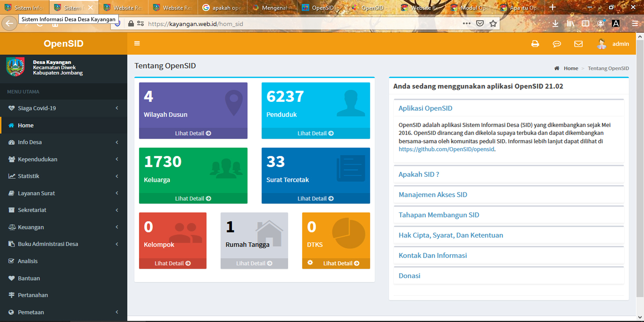This screenshot has width=644, height=322.
Task: Toggle sidebar with hamburger menu icon
Action: pos(137,43)
